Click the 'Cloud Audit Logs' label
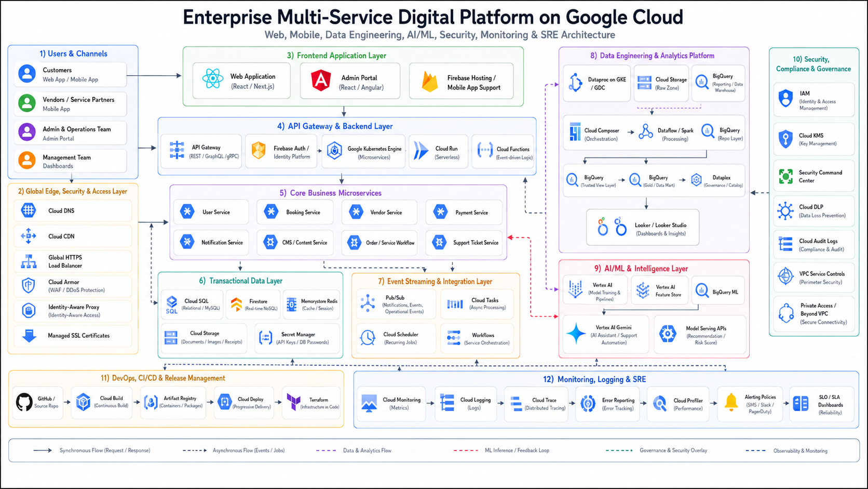The image size is (868, 489). click(x=818, y=241)
